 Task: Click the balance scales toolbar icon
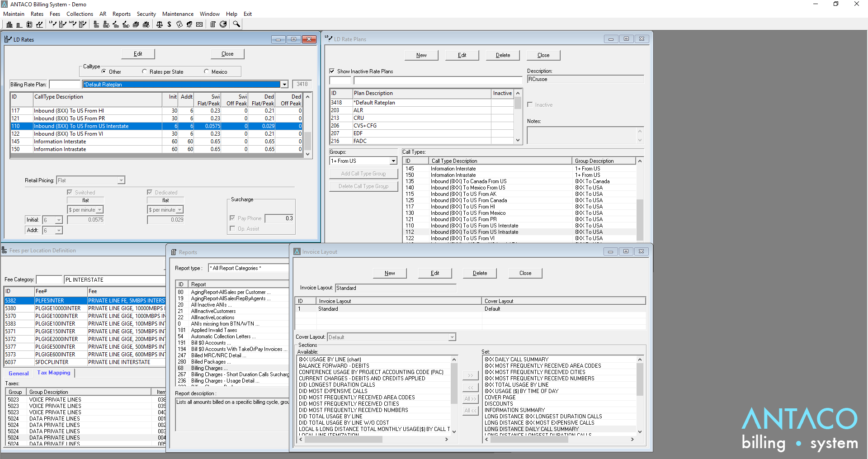159,24
